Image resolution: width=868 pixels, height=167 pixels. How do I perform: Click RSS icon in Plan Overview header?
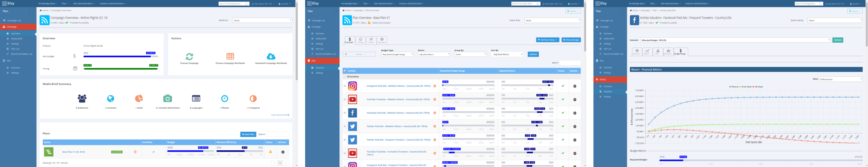[347, 20]
